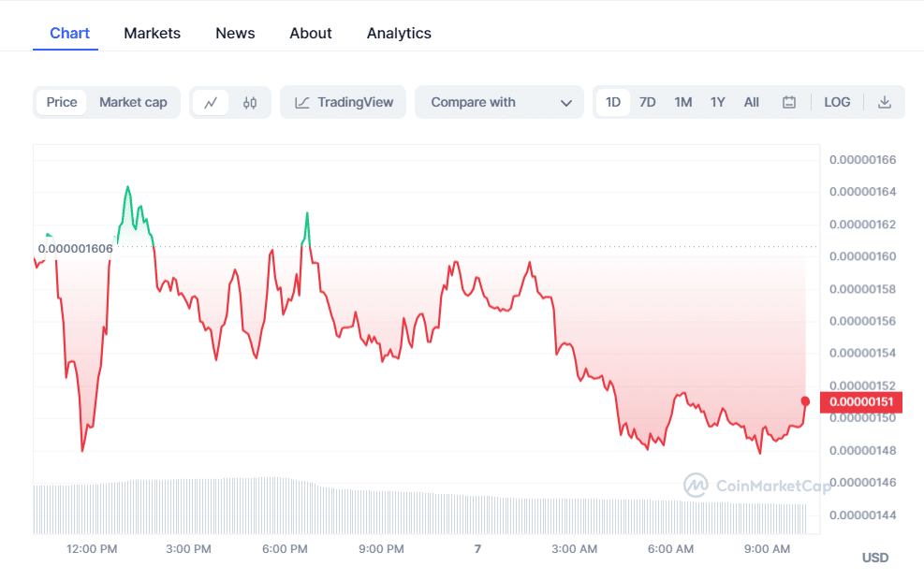The image size is (924, 581).
Task: Set time range to 1D
Action: pyautogui.click(x=613, y=102)
